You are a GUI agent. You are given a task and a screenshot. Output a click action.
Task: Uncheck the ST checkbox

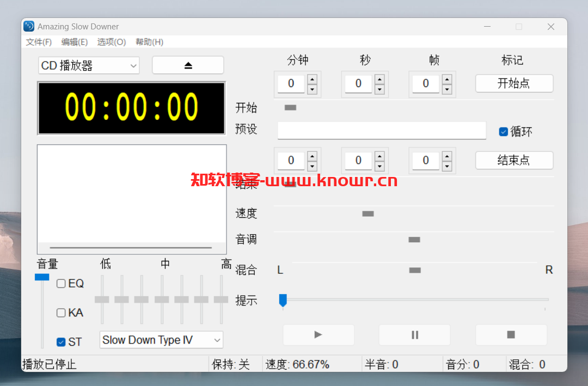(x=61, y=342)
